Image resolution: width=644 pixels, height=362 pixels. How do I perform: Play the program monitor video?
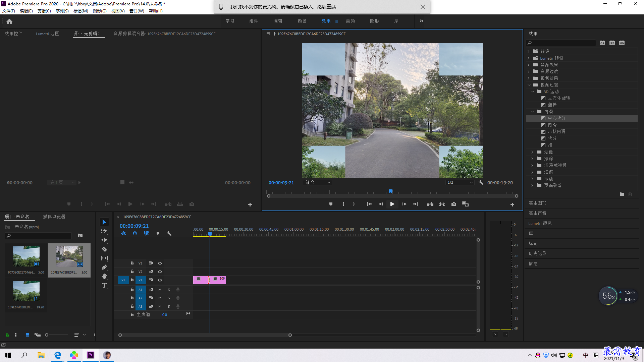pyautogui.click(x=392, y=204)
